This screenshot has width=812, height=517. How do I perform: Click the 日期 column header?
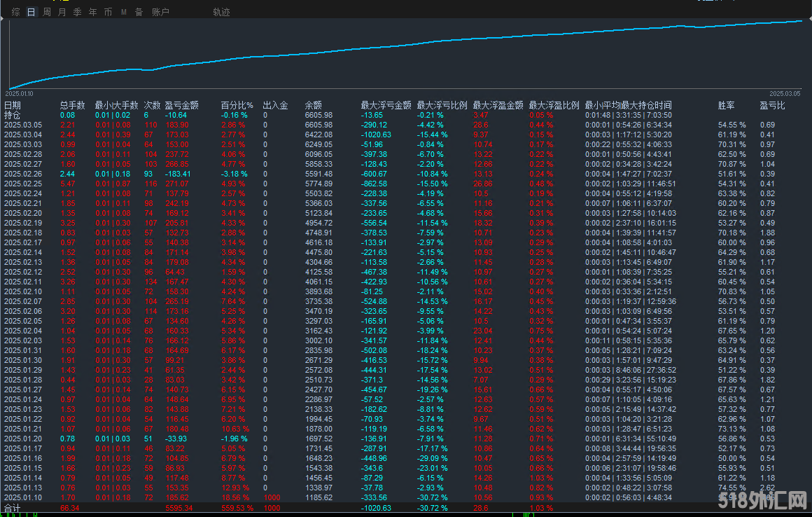point(13,105)
